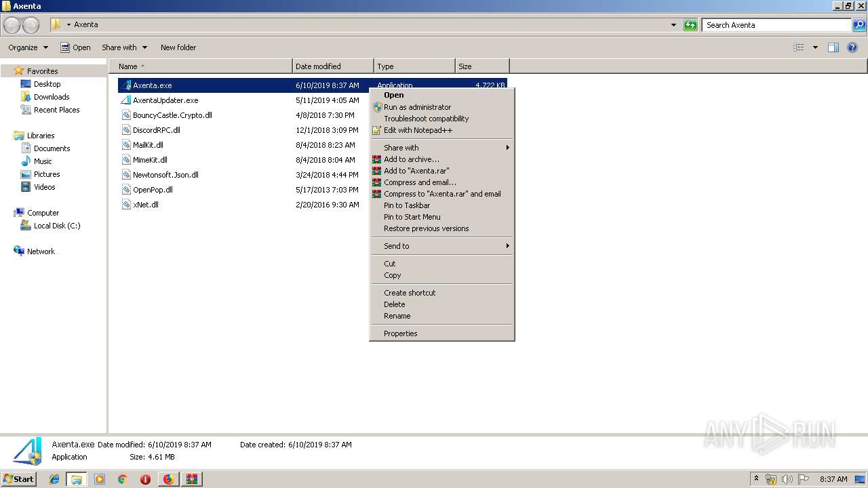
Task: Click the WinRAR taskbar icon
Action: pyautogui.click(x=191, y=479)
